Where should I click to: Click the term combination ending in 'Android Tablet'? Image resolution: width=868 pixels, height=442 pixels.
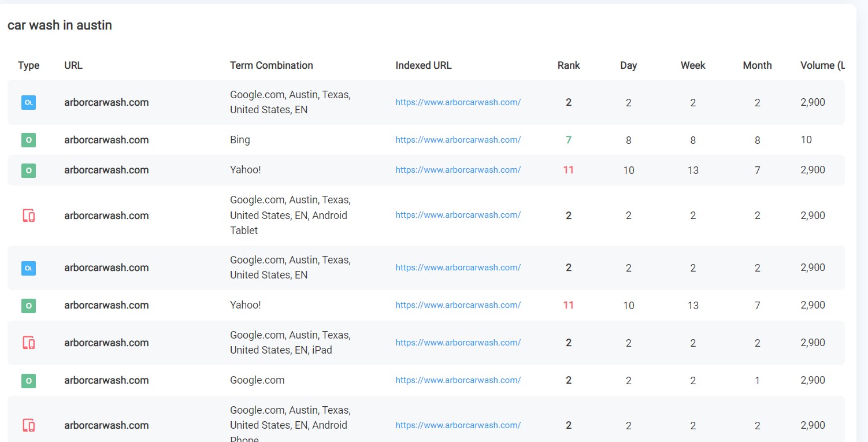point(290,215)
